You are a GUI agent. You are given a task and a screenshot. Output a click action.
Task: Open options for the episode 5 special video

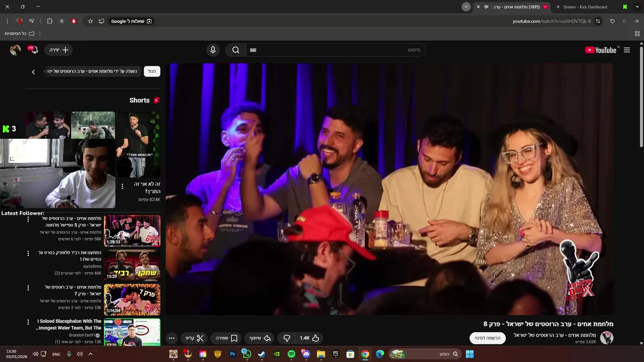[28, 219]
